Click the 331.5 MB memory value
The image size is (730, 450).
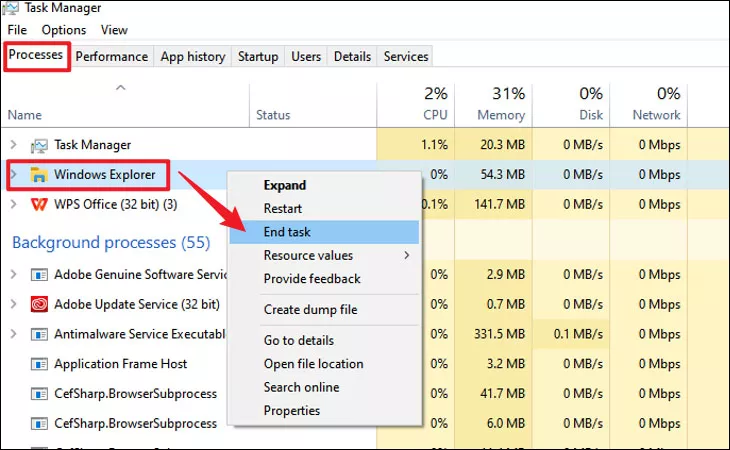[x=500, y=334]
